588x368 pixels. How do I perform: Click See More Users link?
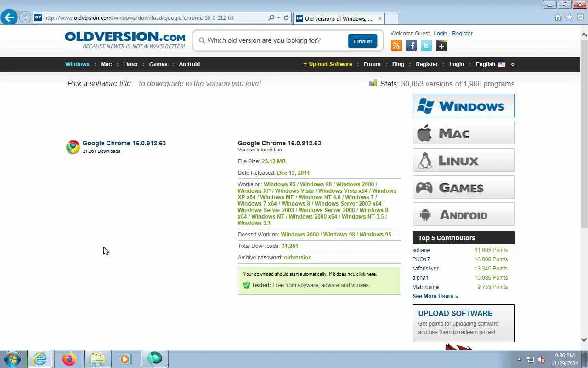pyautogui.click(x=435, y=296)
